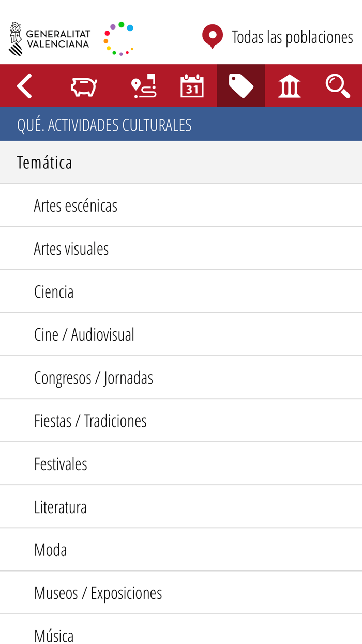Open the calendar of events icon
362x644 pixels.
(191, 85)
